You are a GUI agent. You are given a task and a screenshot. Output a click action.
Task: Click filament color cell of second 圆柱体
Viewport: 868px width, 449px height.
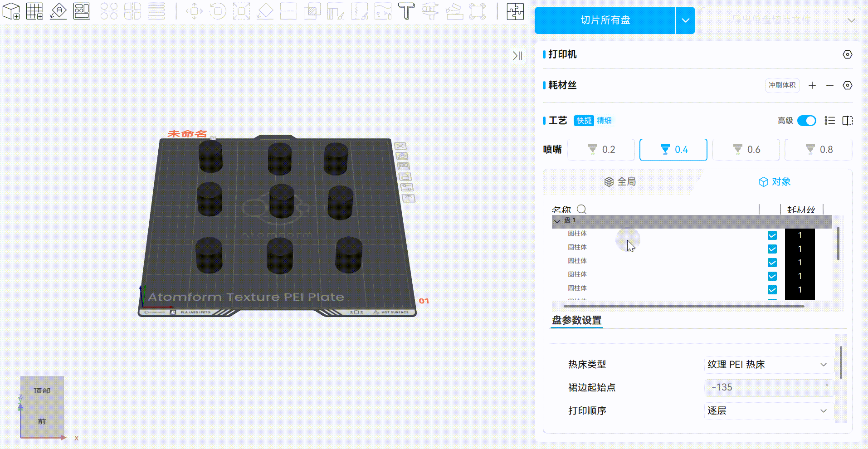tap(800, 249)
